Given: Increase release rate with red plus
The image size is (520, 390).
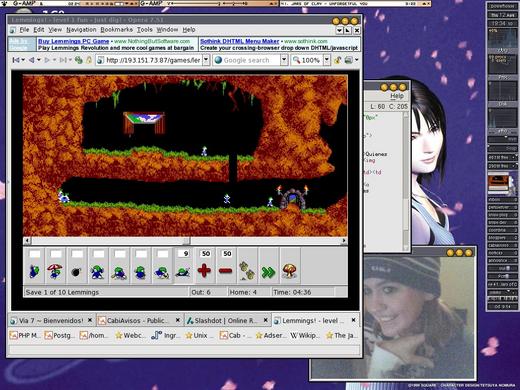Looking at the screenshot, I should 205,266.
